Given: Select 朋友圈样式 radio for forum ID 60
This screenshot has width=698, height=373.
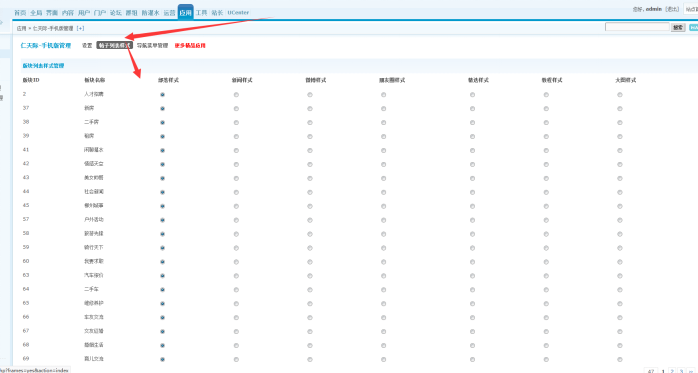Looking at the screenshot, I should [383, 262].
